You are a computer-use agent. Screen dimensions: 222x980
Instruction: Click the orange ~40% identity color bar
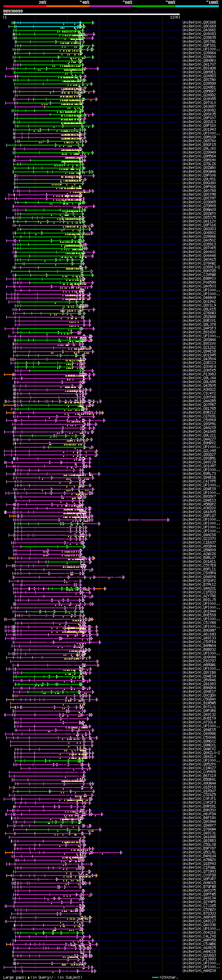(x=68, y=6)
